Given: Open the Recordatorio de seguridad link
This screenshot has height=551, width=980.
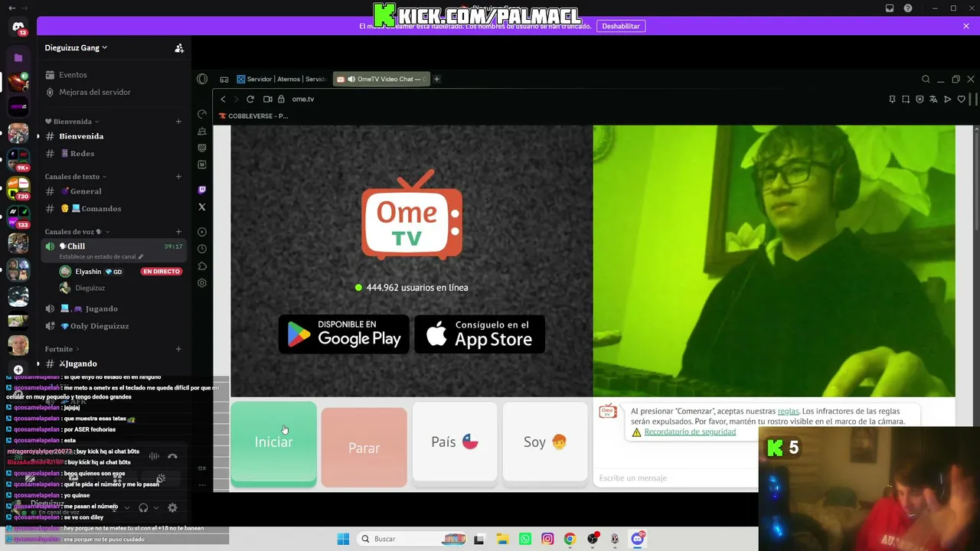Looking at the screenshot, I should click(690, 432).
